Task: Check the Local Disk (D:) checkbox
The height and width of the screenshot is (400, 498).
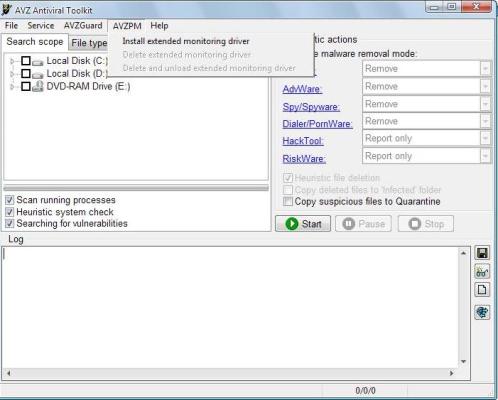Action: [26, 73]
